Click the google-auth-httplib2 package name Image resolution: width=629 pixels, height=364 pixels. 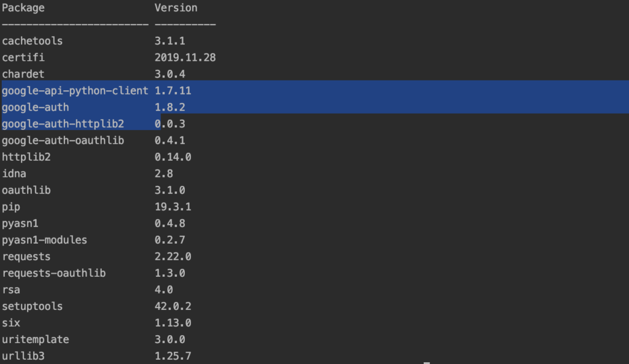(x=63, y=124)
